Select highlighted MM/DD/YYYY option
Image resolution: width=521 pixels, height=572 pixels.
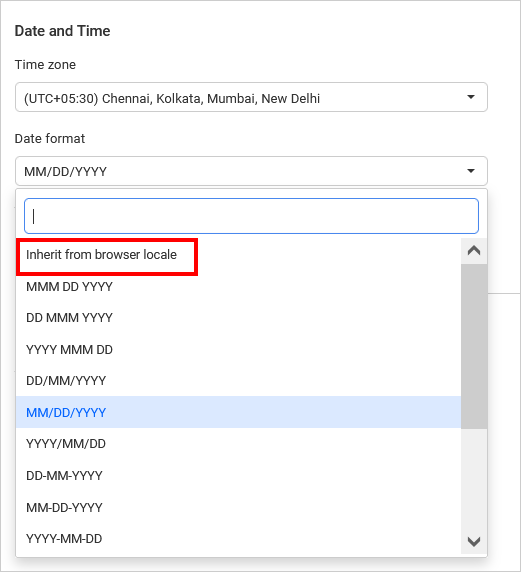[x=238, y=412]
